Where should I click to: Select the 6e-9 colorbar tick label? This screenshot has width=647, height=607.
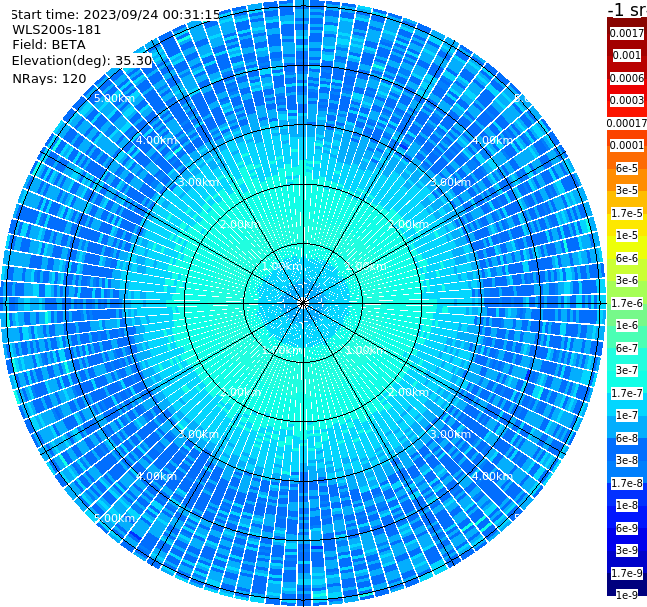[x=627, y=528]
